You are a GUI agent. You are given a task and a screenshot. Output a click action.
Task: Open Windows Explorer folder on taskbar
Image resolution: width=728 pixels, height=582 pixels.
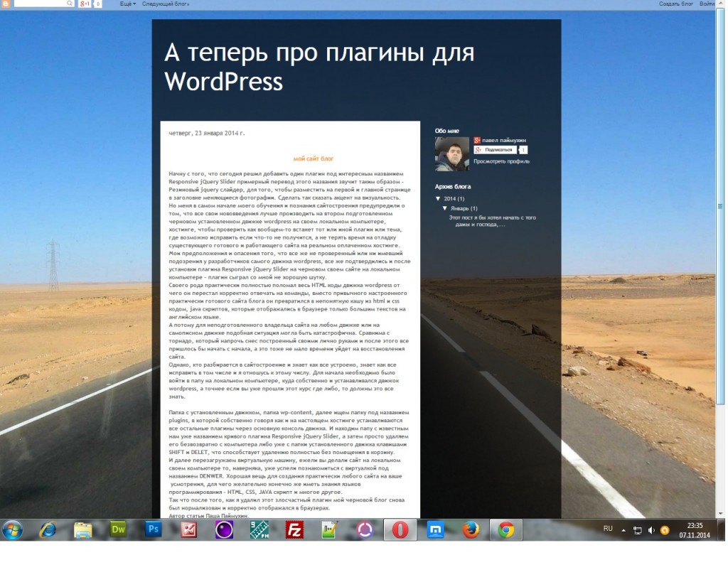click(83, 530)
